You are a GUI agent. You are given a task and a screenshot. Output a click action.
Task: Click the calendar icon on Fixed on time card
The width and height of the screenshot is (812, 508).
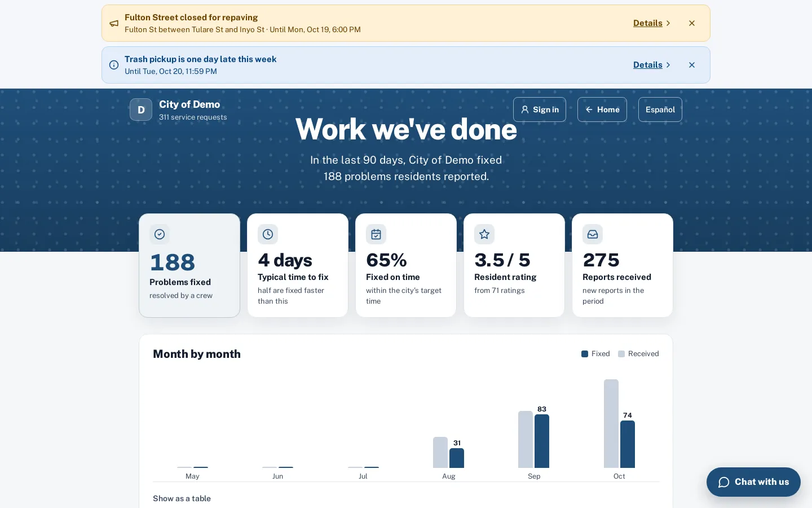tap(376, 234)
